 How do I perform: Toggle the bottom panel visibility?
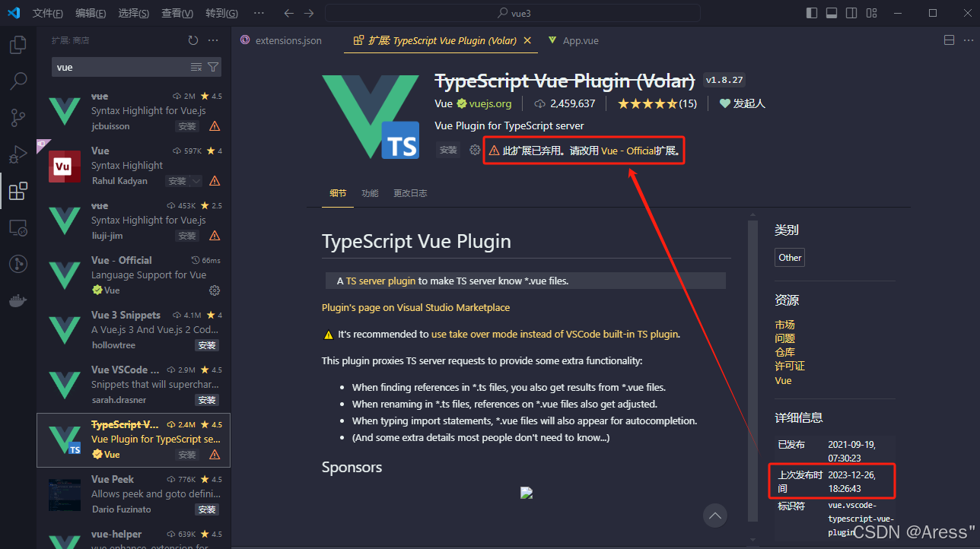tap(832, 13)
